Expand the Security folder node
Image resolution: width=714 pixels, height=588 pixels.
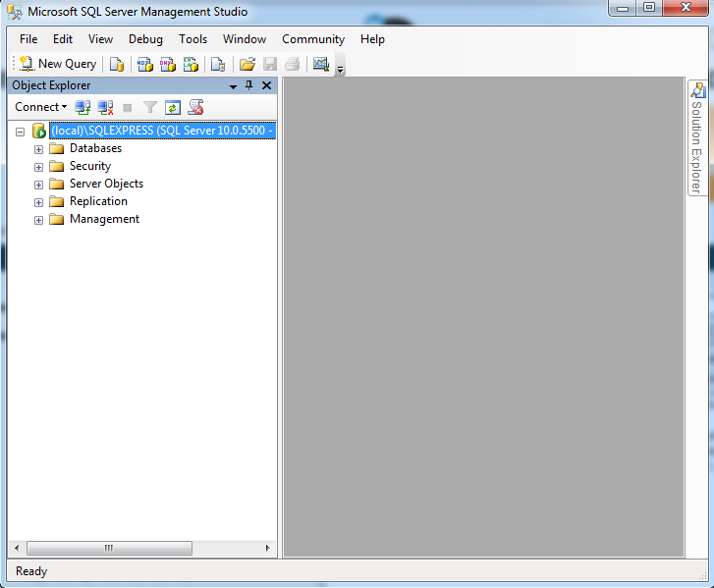(38, 167)
